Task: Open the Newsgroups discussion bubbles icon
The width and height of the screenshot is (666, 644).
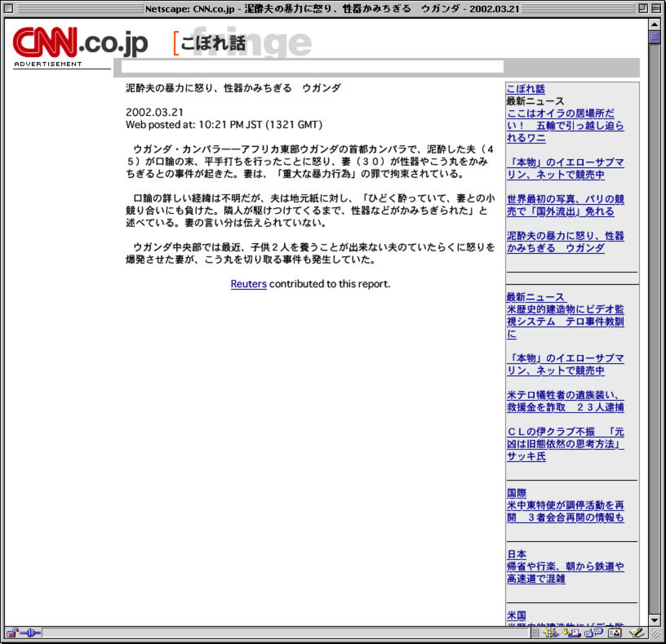Action: [594, 633]
